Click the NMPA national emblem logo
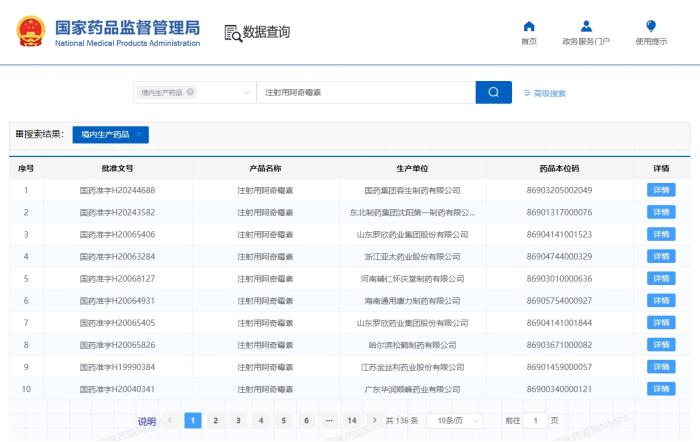 pyautogui.click(x=31, y=31)
